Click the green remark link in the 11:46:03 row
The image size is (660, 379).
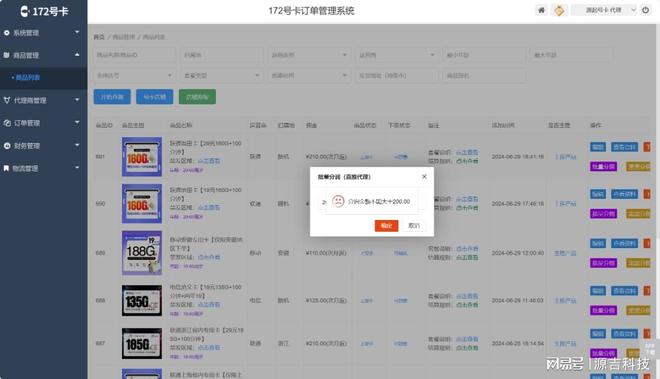click(467, 305)
